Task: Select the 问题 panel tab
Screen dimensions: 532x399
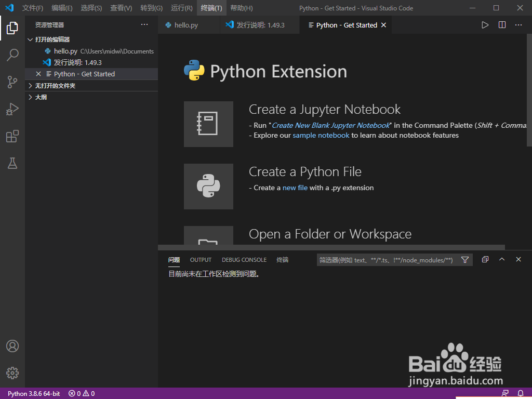Action: [x=174, y=260]
